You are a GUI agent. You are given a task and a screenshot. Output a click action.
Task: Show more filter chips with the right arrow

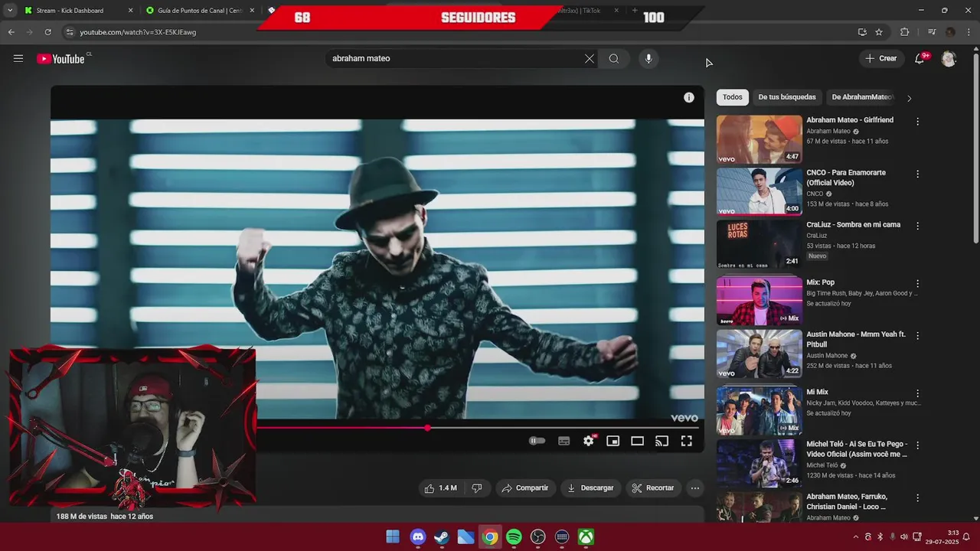909,98
